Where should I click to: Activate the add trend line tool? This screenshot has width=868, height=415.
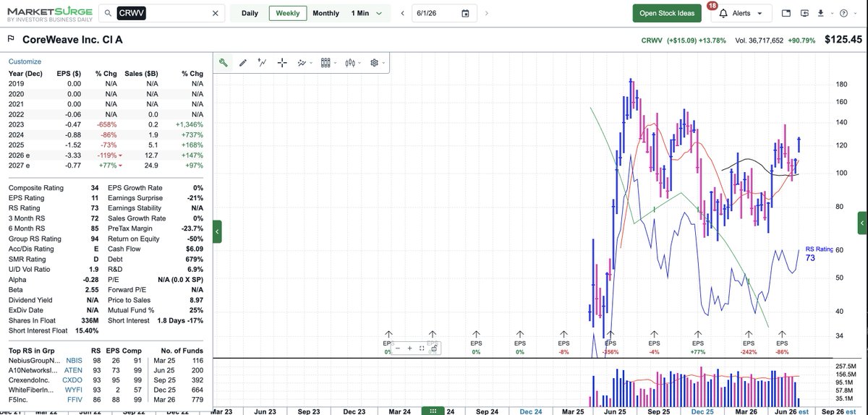click(263, 63)
